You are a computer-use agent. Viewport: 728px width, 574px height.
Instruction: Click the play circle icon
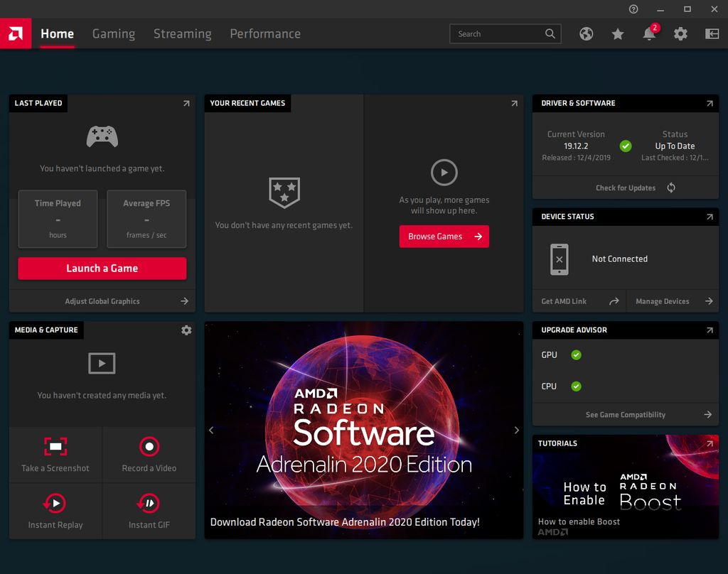point(444,172)
